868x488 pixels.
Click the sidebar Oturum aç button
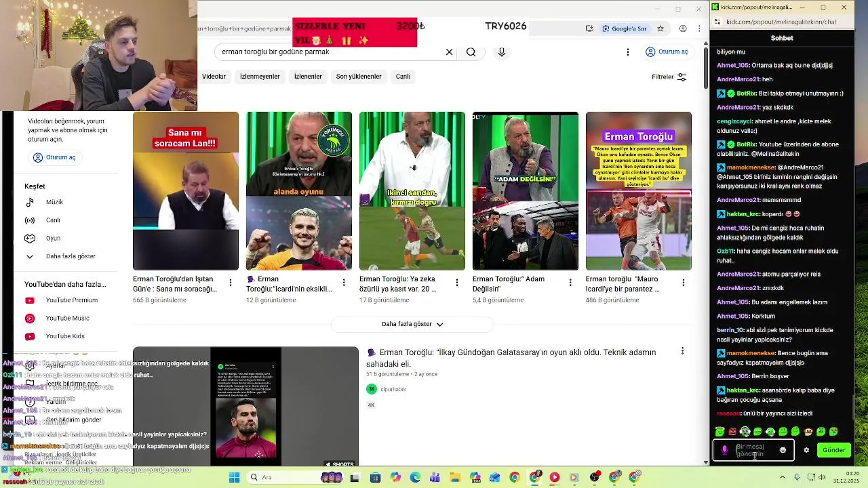tap(54, 157)
